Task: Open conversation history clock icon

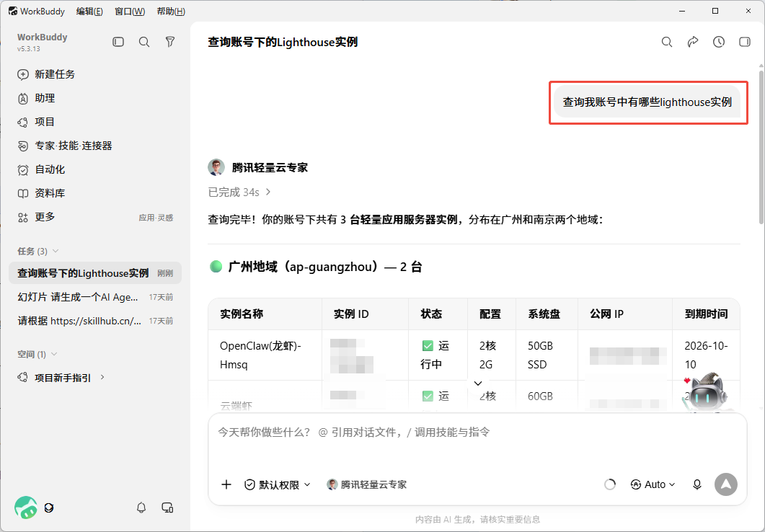Action: 719,42
